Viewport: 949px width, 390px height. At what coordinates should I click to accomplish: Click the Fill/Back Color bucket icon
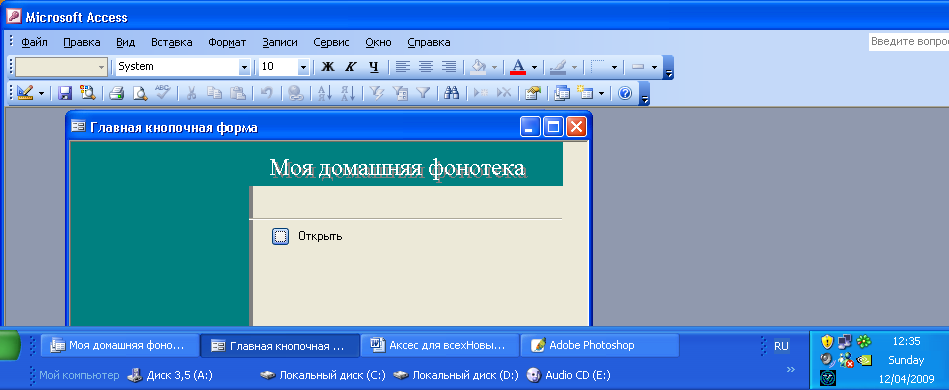click(478, 67)
